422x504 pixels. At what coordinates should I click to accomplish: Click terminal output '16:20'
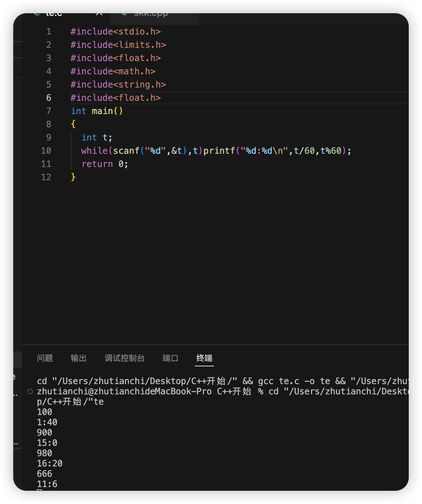point(50,464)
